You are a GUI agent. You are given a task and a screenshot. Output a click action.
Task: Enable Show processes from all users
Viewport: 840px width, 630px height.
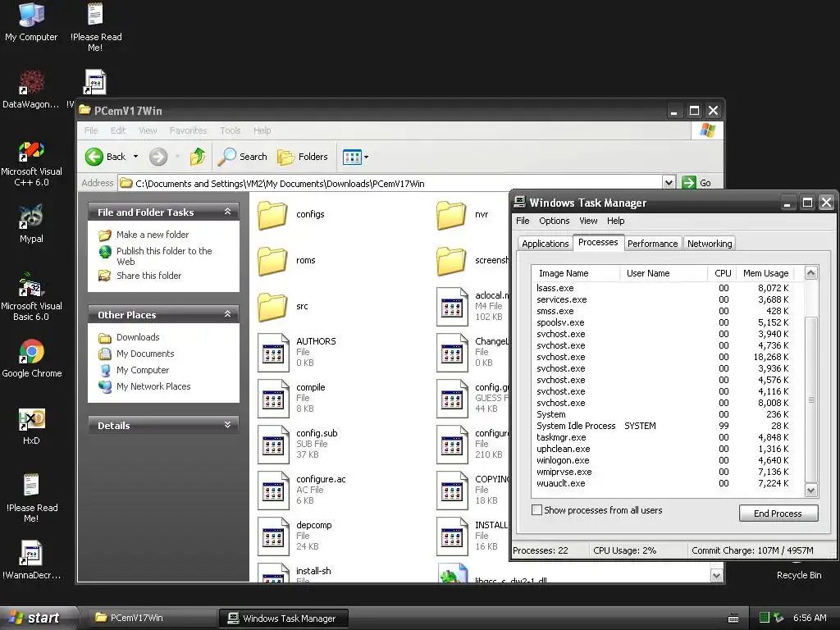click(x=536, y=510)
